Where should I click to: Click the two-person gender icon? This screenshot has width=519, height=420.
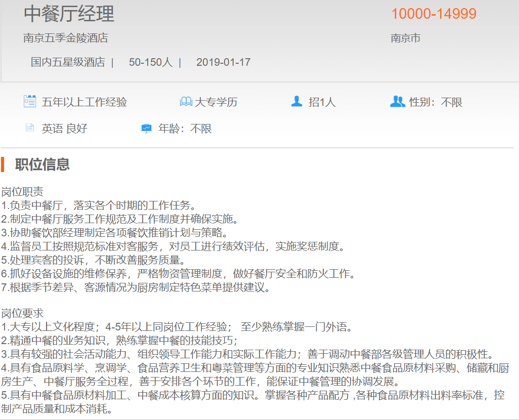coord(398,102)
